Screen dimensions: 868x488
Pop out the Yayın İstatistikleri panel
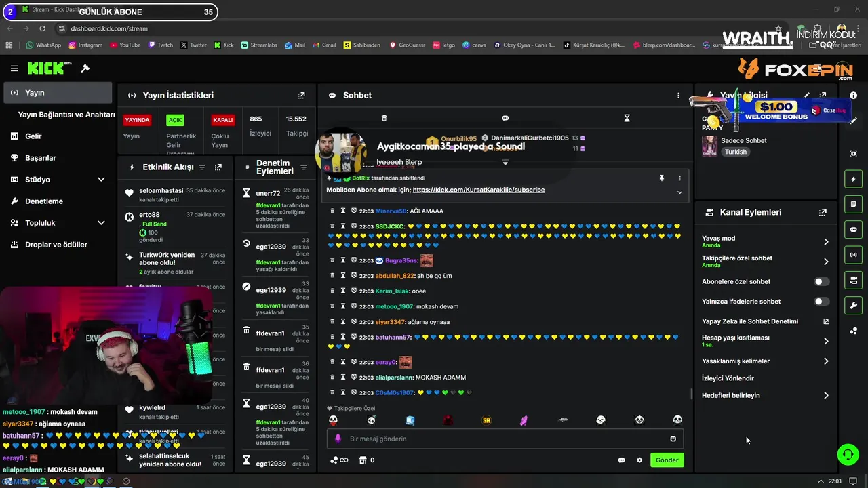[x=302, y=96]
